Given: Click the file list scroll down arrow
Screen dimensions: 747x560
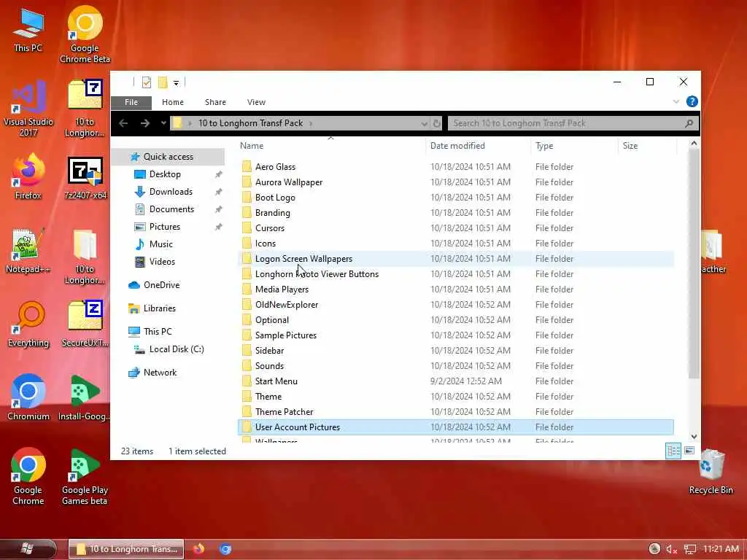Looking at the screenshot, I should (694, 436).
